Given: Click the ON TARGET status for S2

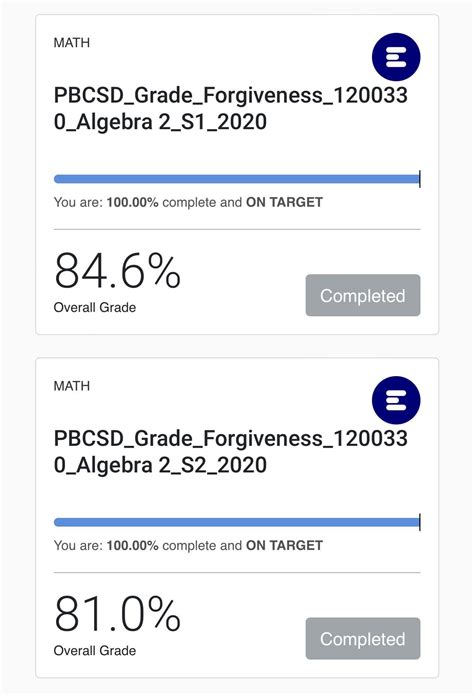Looking at the screenshot, I should (284, 545).
